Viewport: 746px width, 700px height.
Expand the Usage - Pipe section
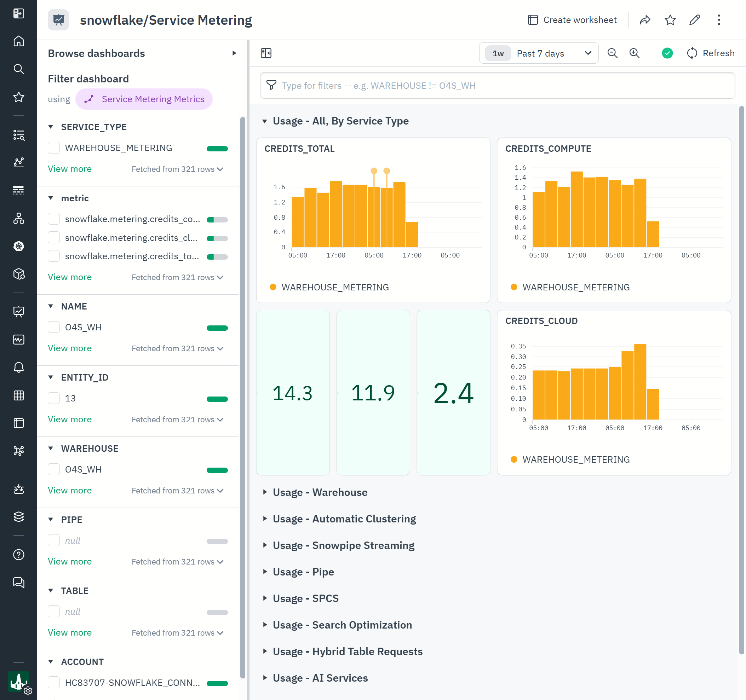coord(303,572)
